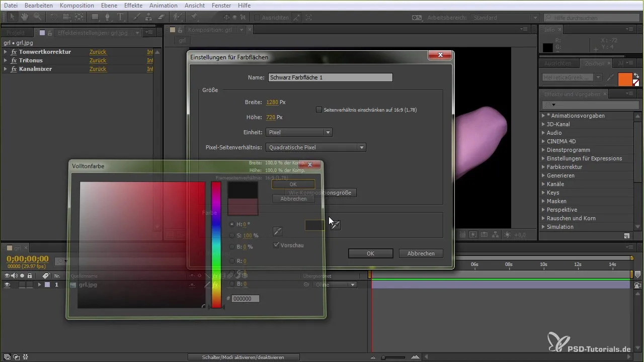644x362 pixels.
Task: Hide the grl.jpg layer with its eye
Action: 7,285
